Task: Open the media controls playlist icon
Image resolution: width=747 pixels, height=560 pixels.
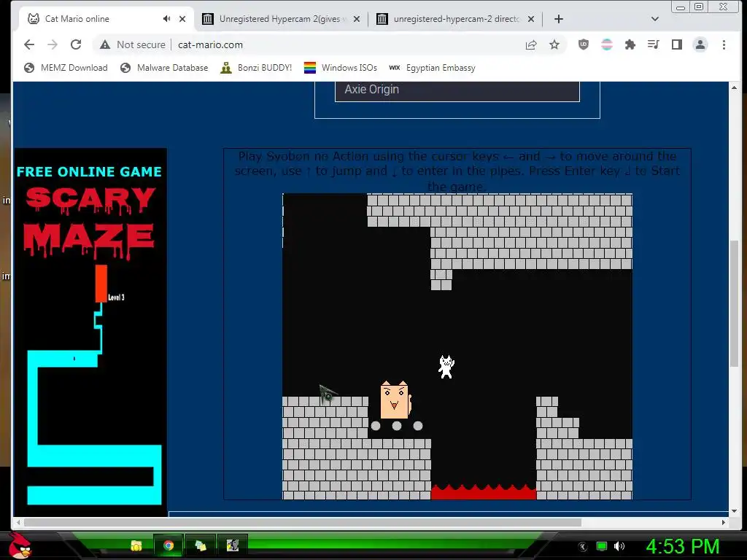Action: 653,44
